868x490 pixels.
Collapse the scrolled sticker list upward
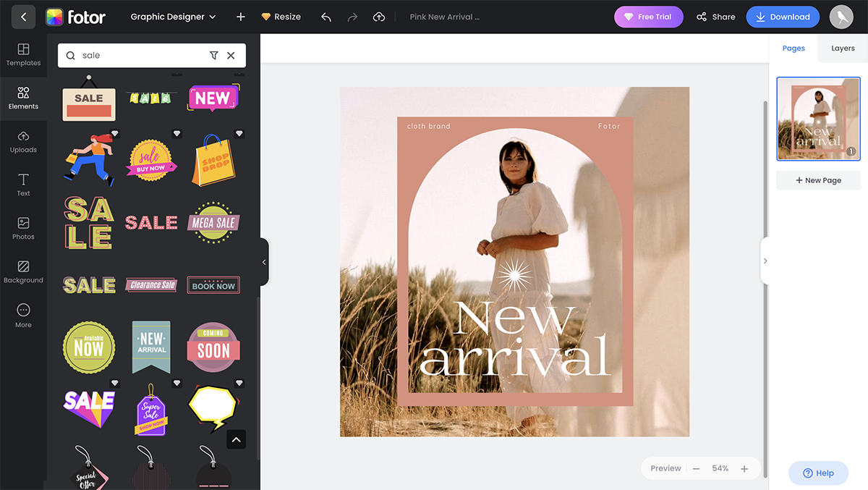coord(236,439)
